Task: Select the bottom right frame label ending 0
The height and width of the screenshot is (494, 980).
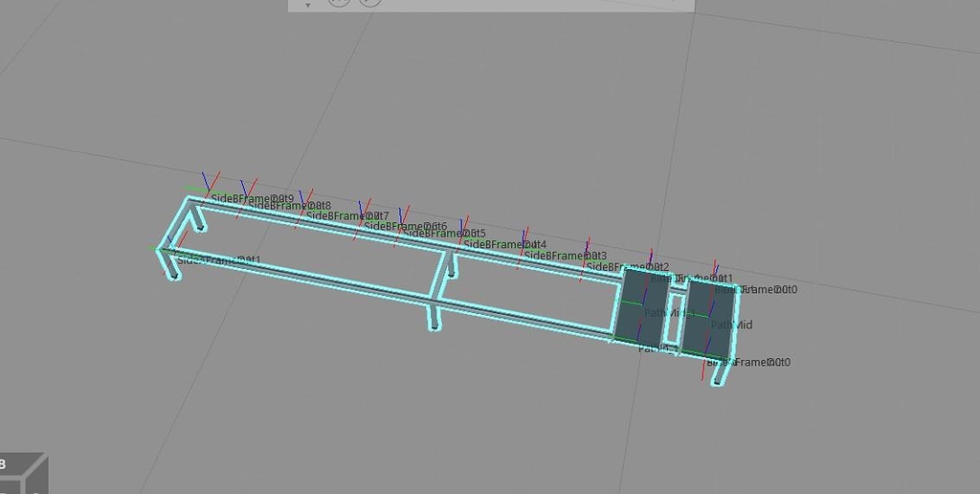Action: pyautogui.click(x=748, y=362)
